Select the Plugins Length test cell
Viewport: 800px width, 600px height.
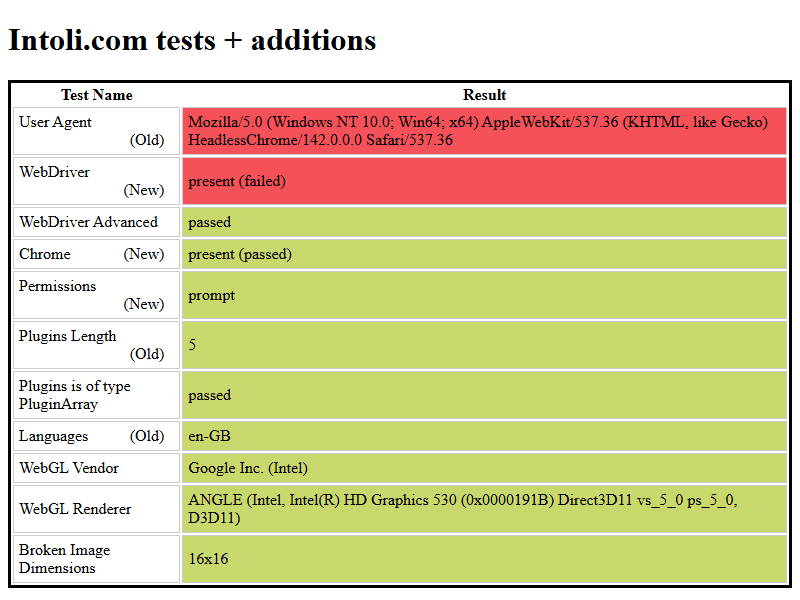pos(96,345)
